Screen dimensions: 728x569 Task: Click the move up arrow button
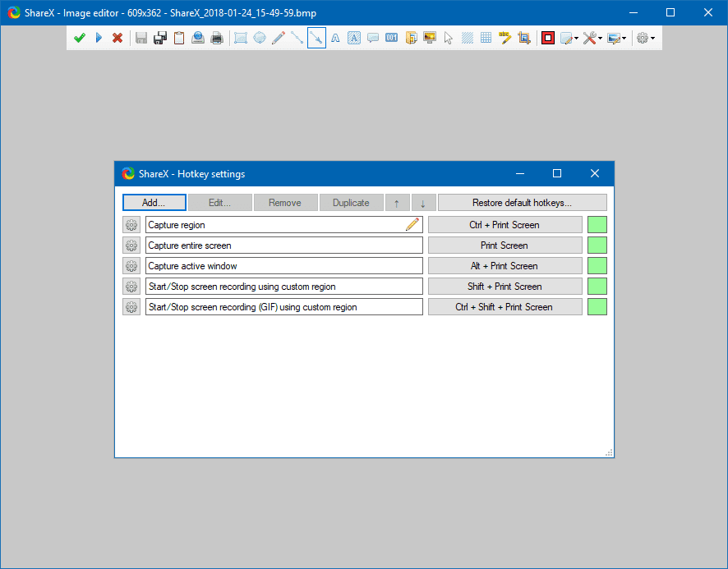tap(398, 202)
